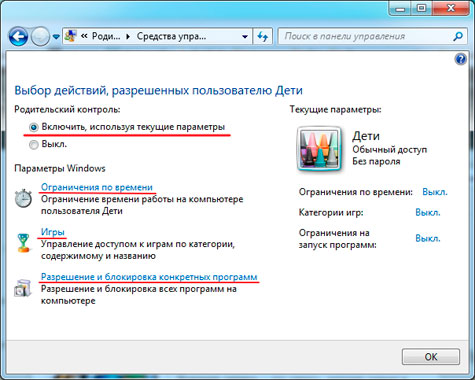Viewport: 475px width, 380px height.
Task: Click the stopwatch time limits icon
Action: click(23, 198)
